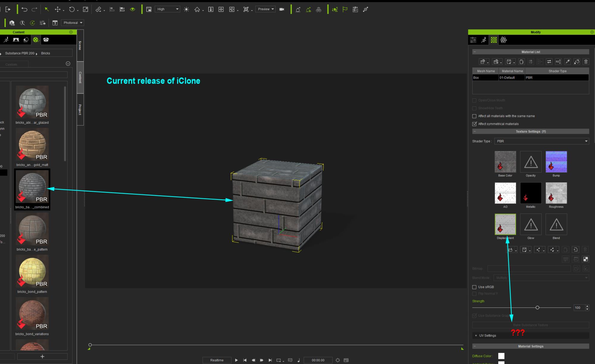
Task: Click the Bricks breadcrumb folder
Action: tap(46, 53)
